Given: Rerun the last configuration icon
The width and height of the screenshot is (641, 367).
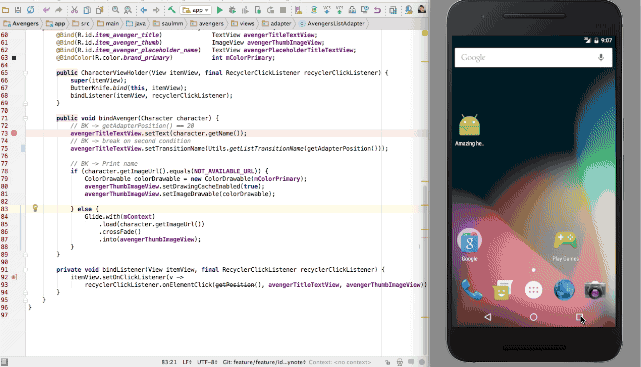Looking at the screenshot, I should (x=270, y=10).
